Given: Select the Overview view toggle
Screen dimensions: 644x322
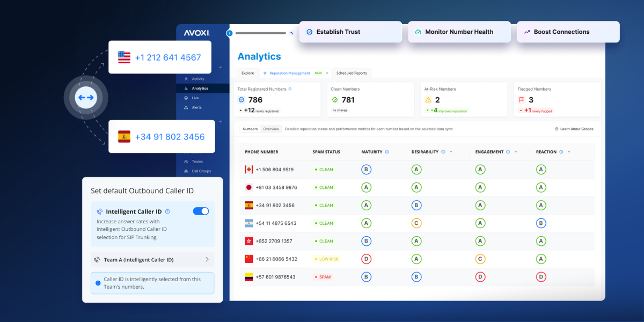Looking at the screenshot, I should (x=271, y=129).
